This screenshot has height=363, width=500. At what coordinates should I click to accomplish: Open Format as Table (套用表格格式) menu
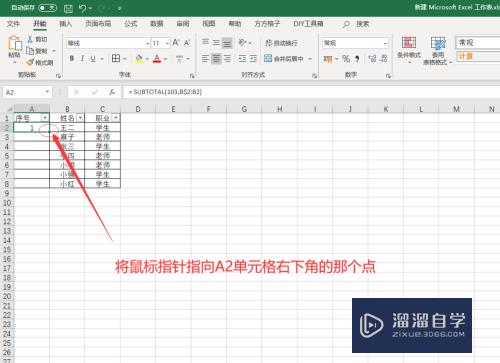coord(438,50)
